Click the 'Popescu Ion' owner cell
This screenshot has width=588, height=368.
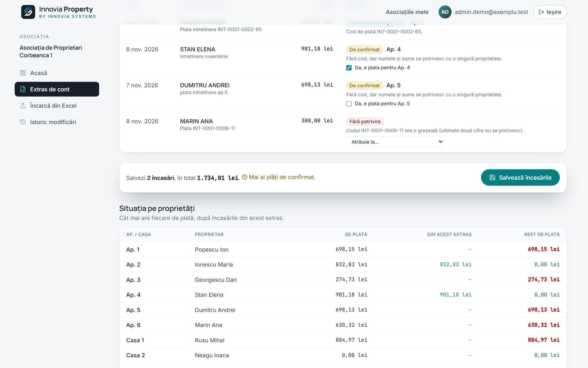click(x=211, y=250)
